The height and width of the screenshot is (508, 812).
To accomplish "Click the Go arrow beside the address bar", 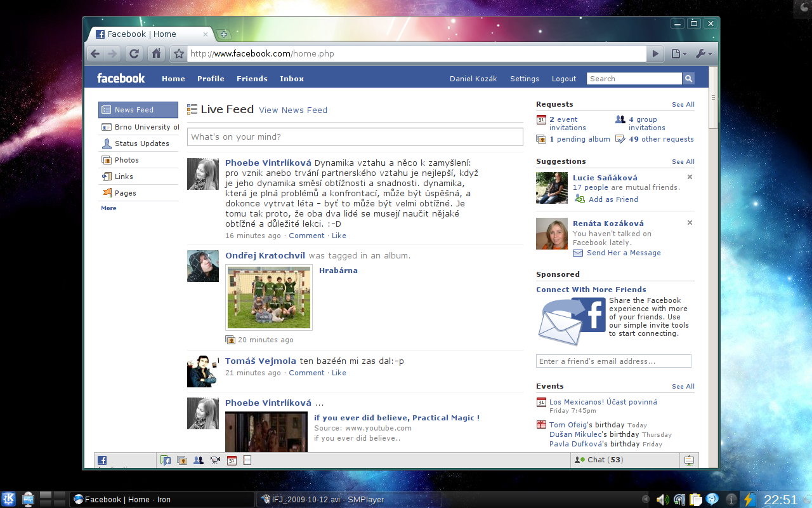I will tap(656, 54).
